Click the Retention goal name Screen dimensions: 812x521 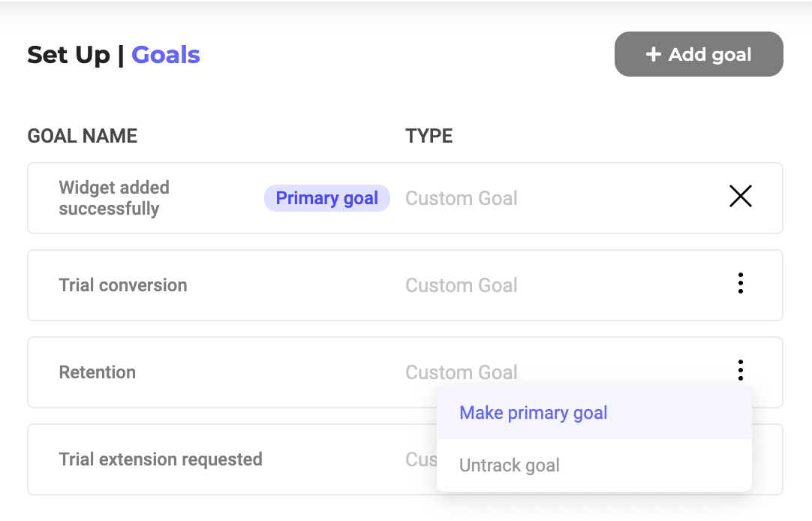(98, 372)
